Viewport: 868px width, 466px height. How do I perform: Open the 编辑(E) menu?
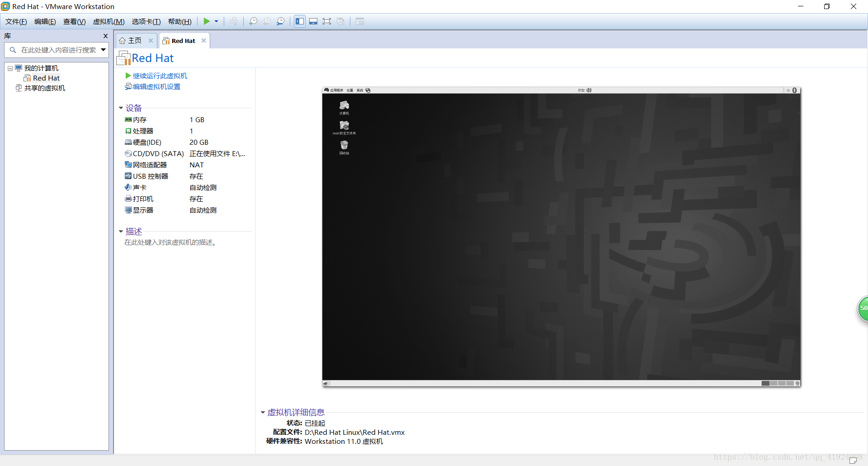click(45, 22)
